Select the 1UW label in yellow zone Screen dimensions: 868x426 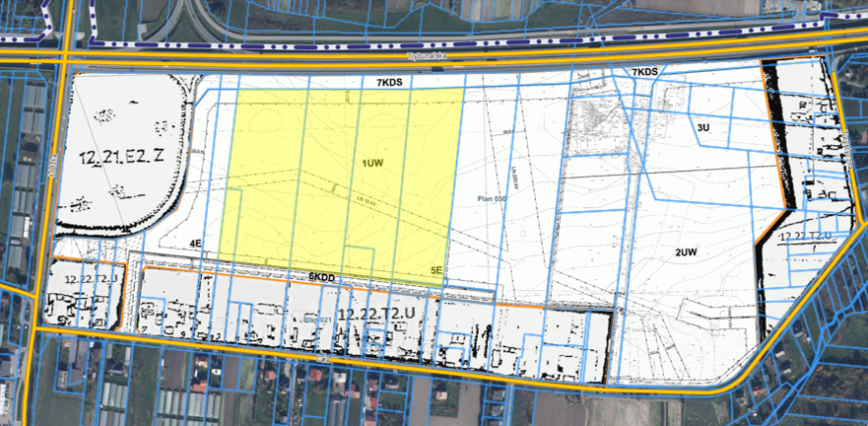(372, 163)
